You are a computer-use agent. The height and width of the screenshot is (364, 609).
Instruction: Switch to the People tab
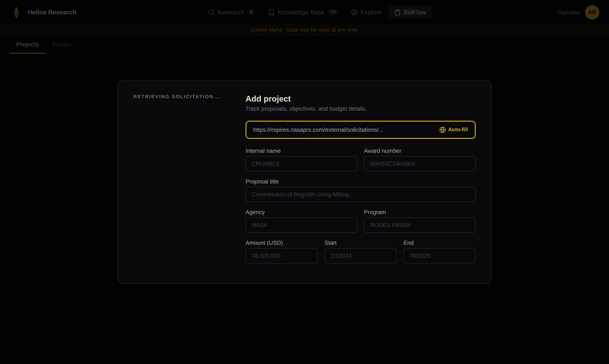[62, 45]
